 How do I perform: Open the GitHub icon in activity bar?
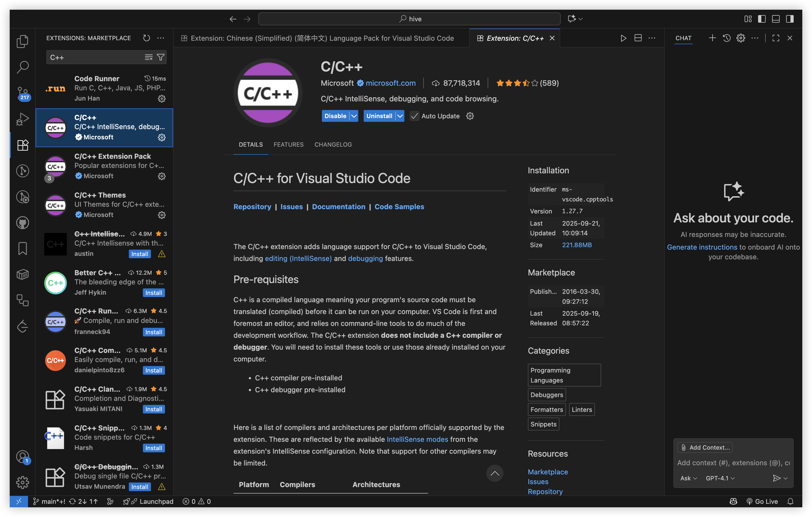[22, 223]
